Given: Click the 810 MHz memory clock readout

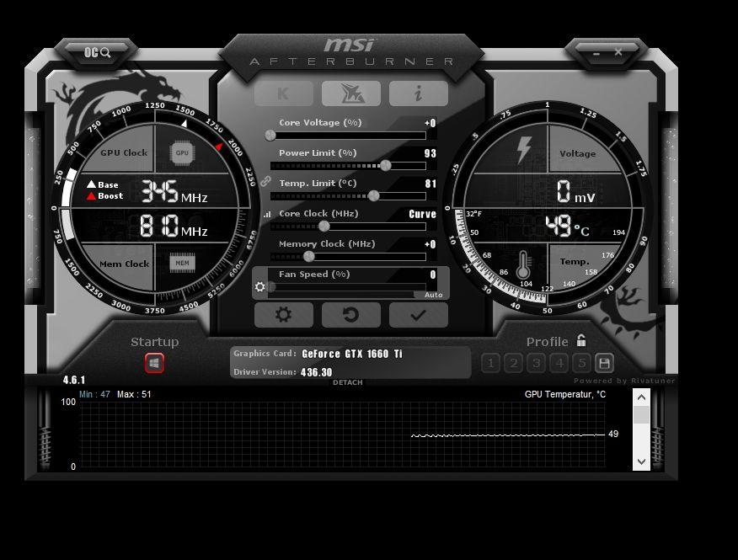Looking at the screenshot, I should [174, 226].
